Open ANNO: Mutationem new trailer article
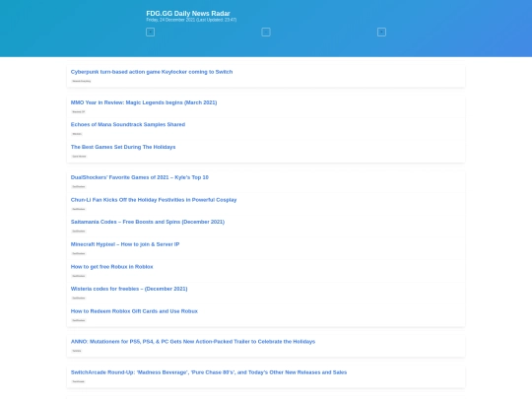Screen dimensions: 532x399 (x=193, y=342)
